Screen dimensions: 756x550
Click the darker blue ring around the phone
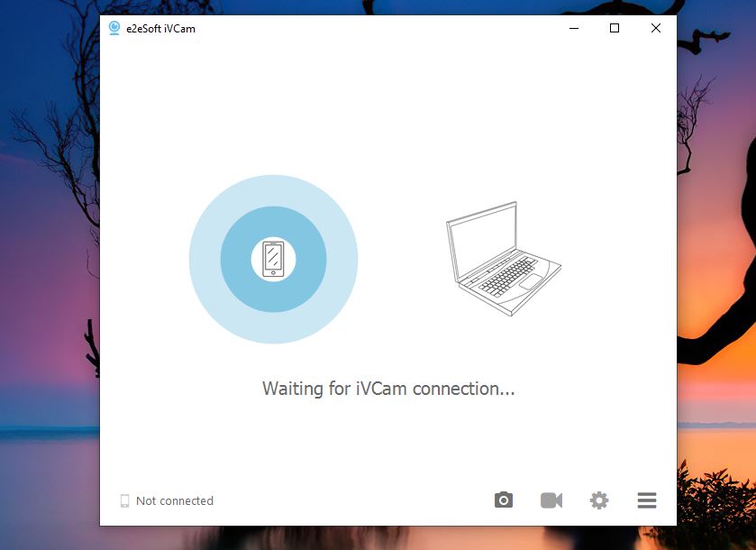[236, 260]
